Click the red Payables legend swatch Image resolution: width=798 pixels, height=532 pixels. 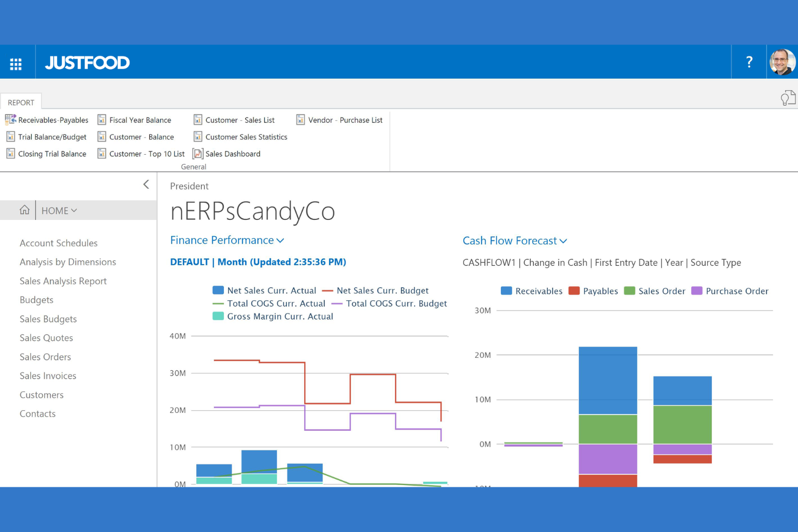point(574,291)
